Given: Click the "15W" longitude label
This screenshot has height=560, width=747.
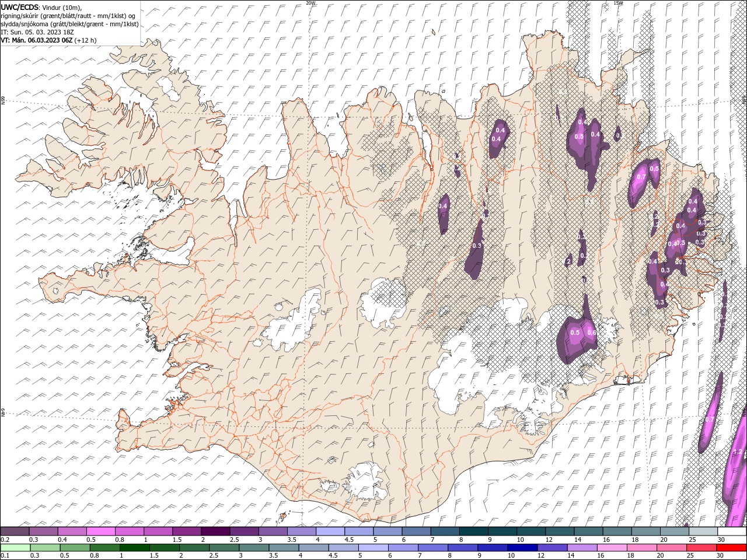Looking at the screenshot, I should click(618, 3).
